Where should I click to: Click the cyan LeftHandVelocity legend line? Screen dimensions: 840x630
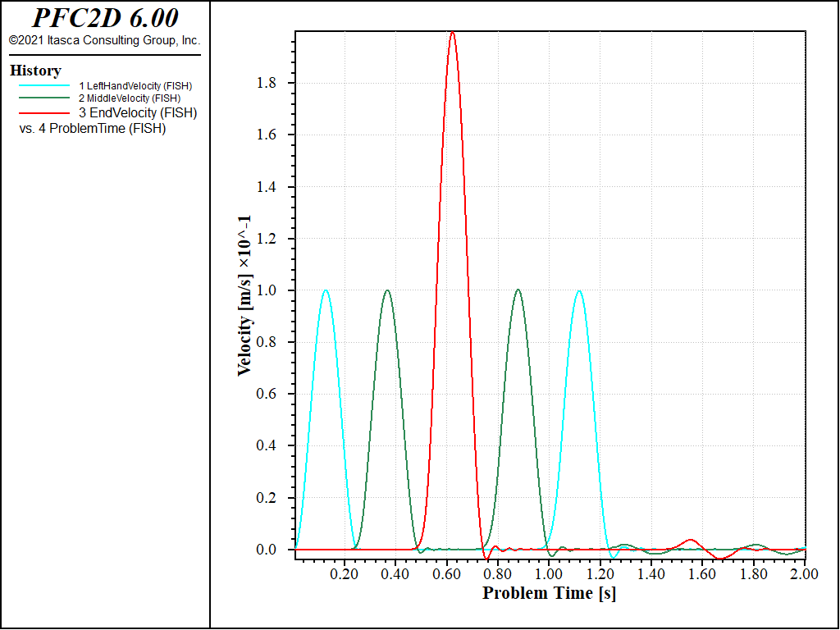point(44,85)
